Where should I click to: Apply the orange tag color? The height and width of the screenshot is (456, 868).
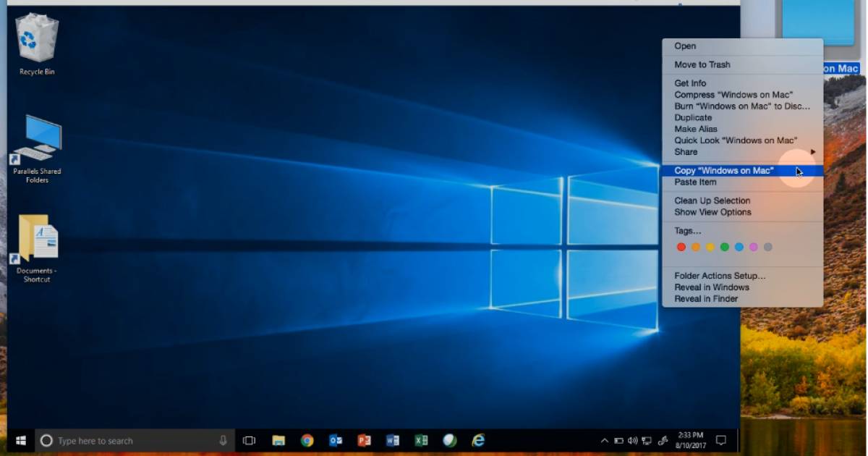click(695, 248)
